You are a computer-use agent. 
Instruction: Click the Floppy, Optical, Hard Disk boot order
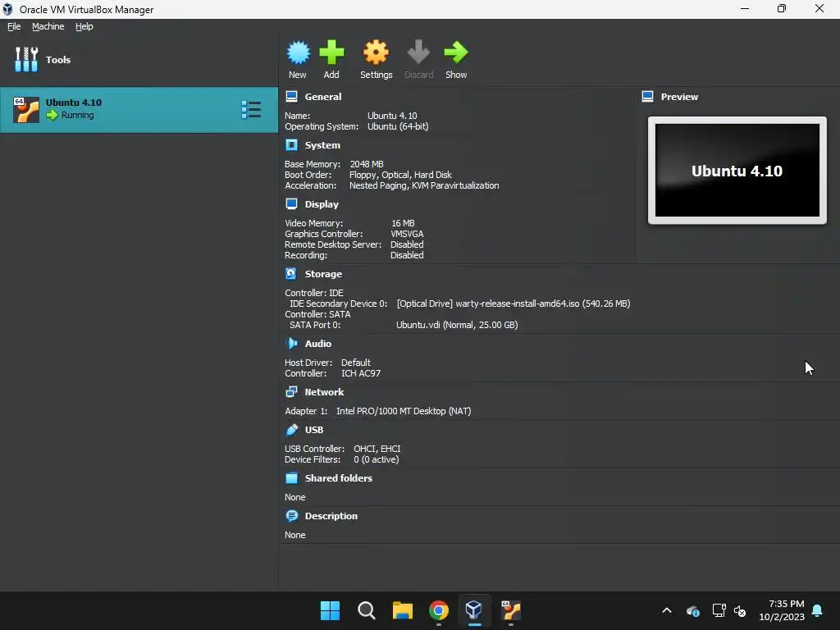tap(400, 175)
